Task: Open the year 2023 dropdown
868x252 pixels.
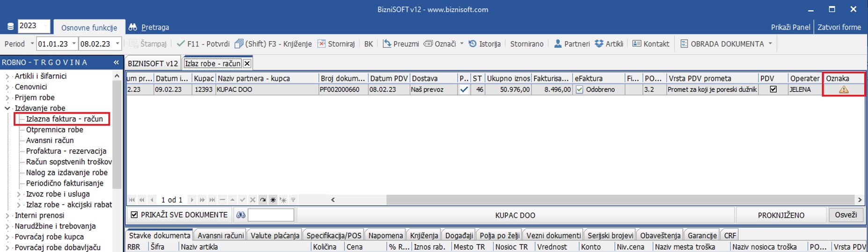Action: [45, 26]
